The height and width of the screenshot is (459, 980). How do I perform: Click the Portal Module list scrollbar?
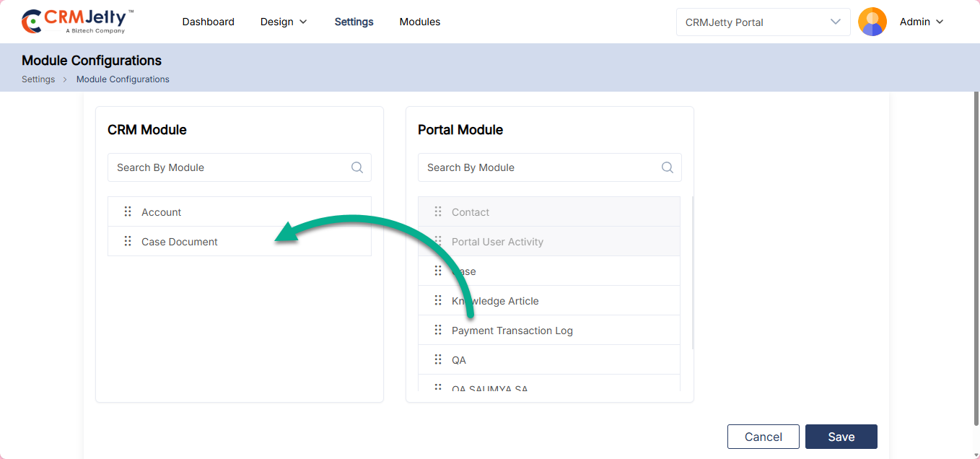692,274
